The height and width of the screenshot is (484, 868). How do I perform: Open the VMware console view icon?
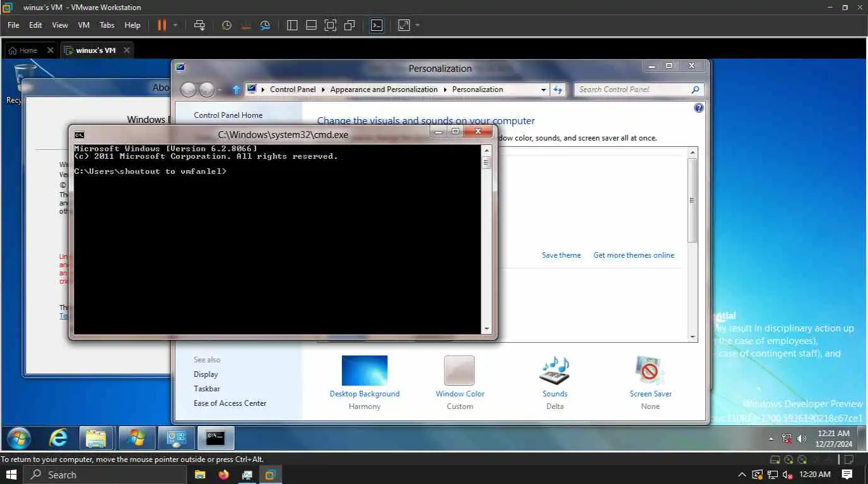[x=377, y=25]
